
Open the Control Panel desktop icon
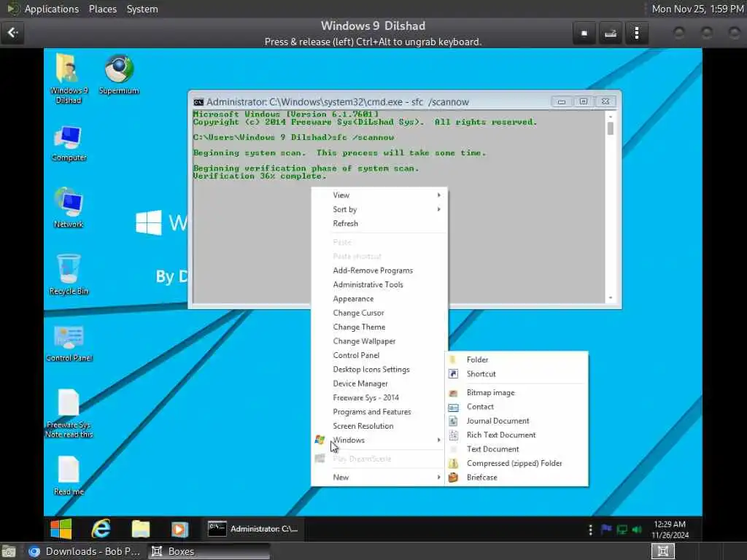69,343
